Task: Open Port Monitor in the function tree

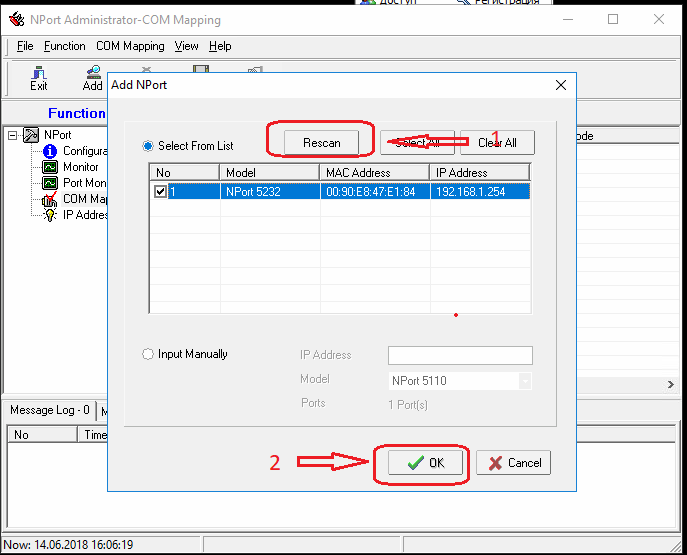Action: click(x=50, y=183)
